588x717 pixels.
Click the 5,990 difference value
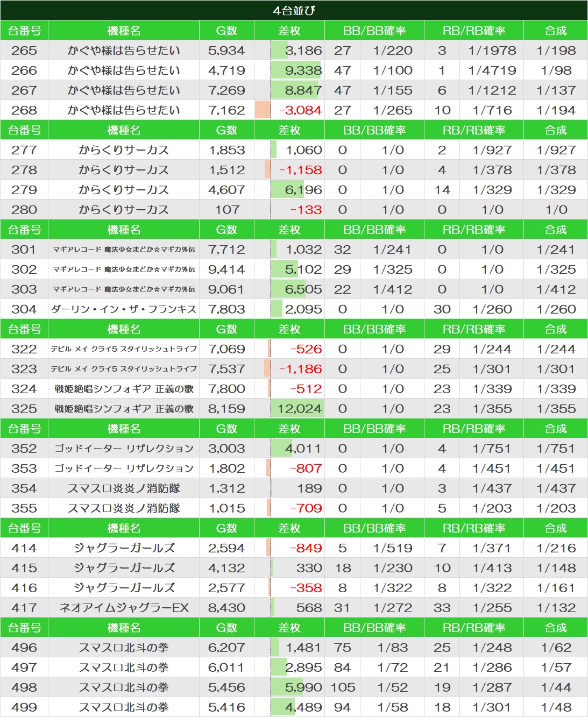point(303,687)
